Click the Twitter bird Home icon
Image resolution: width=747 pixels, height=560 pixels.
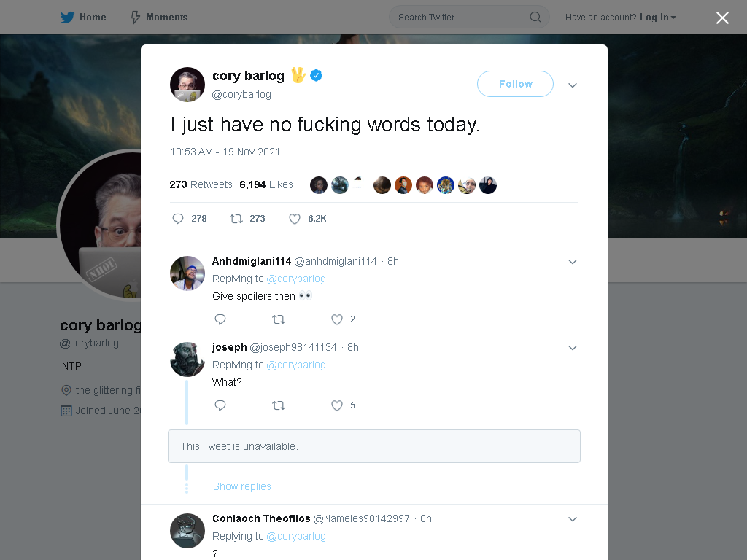tap(67, 17)
